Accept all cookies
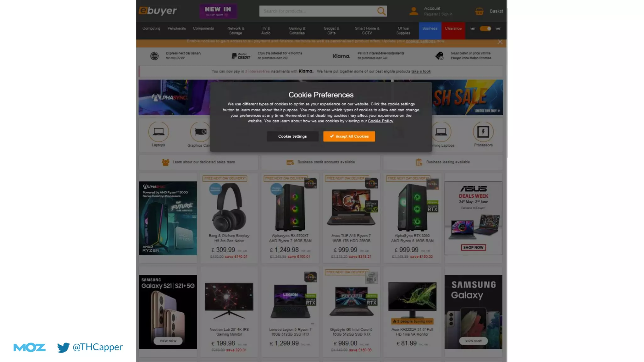Viewport: 644px width, 362px height. coord(349,136)
